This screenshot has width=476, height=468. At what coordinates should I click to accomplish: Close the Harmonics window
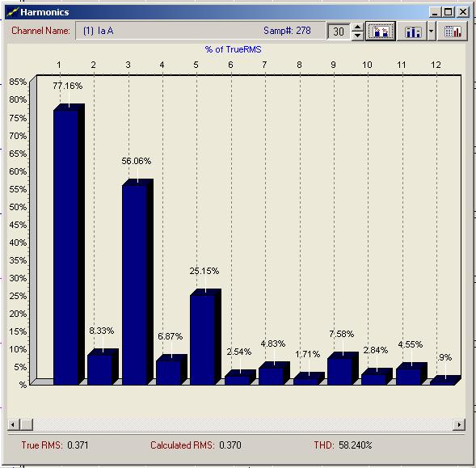tap(463, 12)
